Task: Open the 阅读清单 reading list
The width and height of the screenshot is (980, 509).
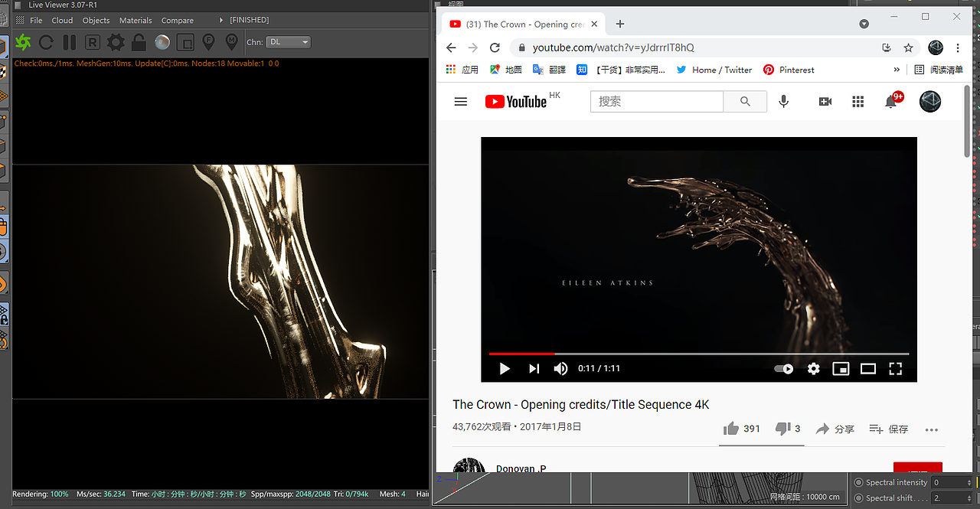Action: coord(939,70)
